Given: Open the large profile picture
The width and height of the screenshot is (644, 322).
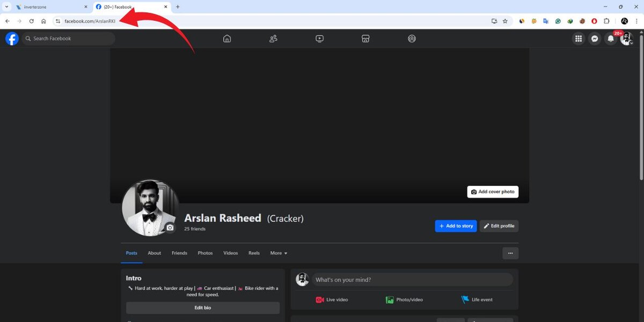Looking at the screenshot, I should [150, 208].
